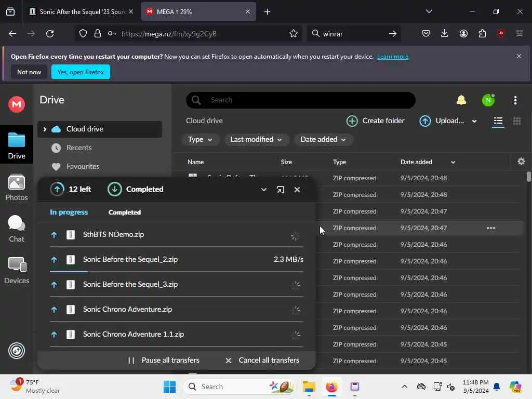Click the circular icon at sidebar bottom
Screen dimensions: 532x399
point(17,351)
